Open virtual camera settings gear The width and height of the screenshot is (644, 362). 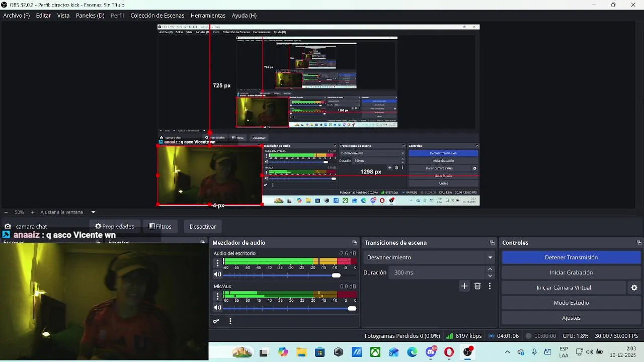tap(634, 288)
